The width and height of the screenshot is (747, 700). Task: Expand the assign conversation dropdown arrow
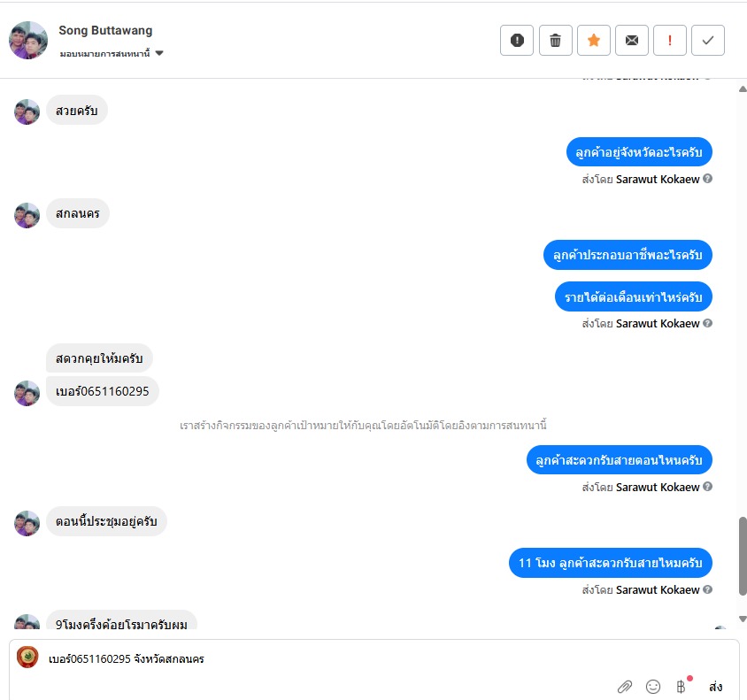point(159,53)
